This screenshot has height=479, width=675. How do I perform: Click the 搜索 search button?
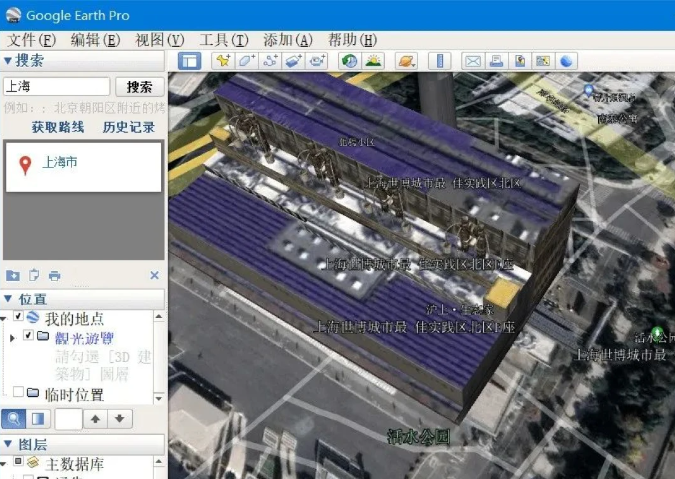(x=139, y=87)
